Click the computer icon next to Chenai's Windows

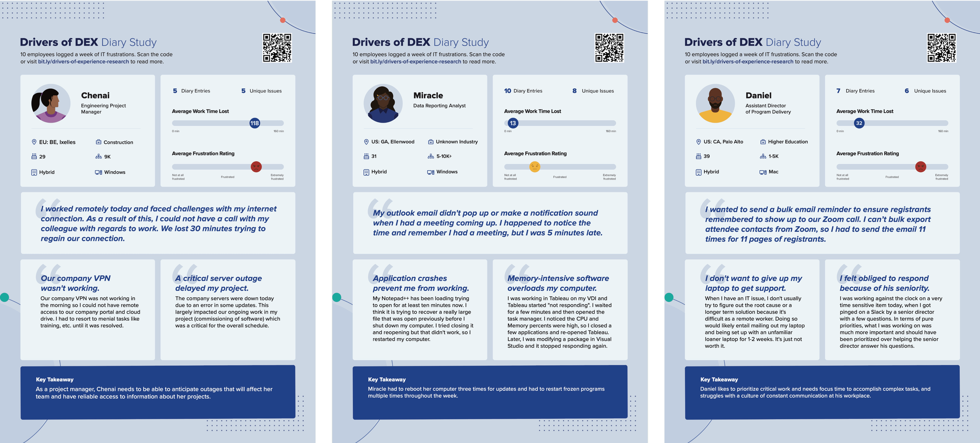pyautogui.click(x=98, y=172)
